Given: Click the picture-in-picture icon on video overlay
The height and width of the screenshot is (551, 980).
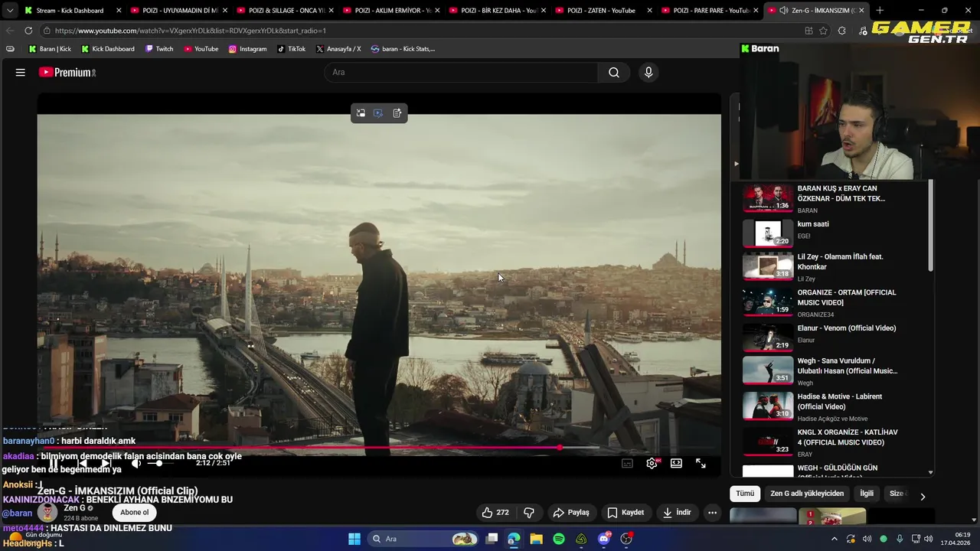Looking at the screenshot, I should [361, 113].
